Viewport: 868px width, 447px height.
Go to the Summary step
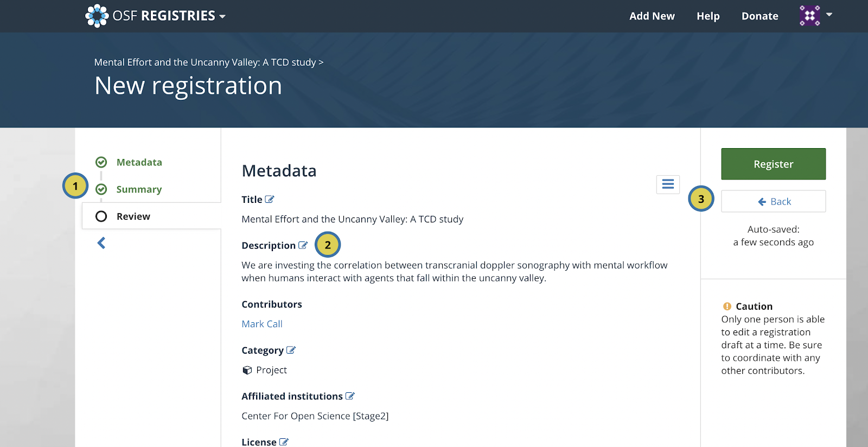[139, 189]
